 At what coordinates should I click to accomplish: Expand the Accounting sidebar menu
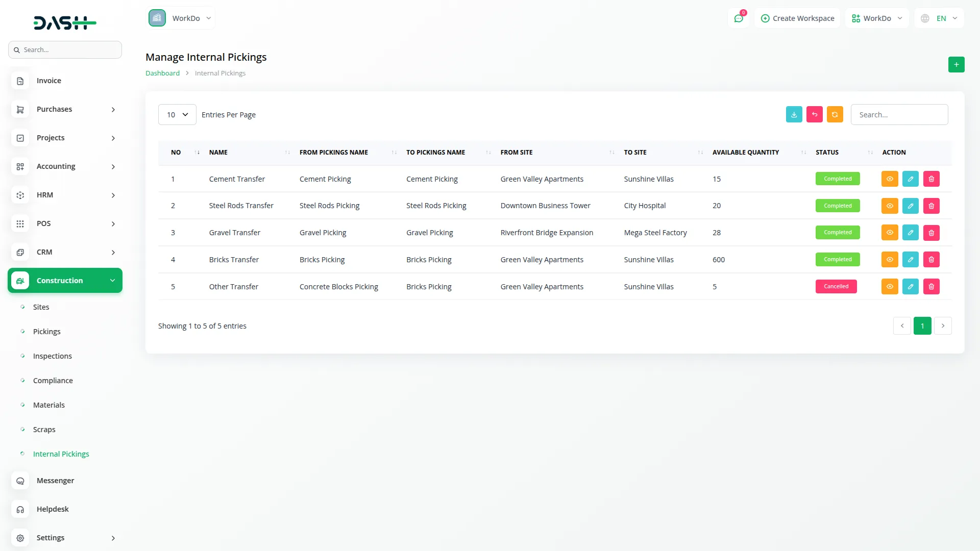click(65, 166)
